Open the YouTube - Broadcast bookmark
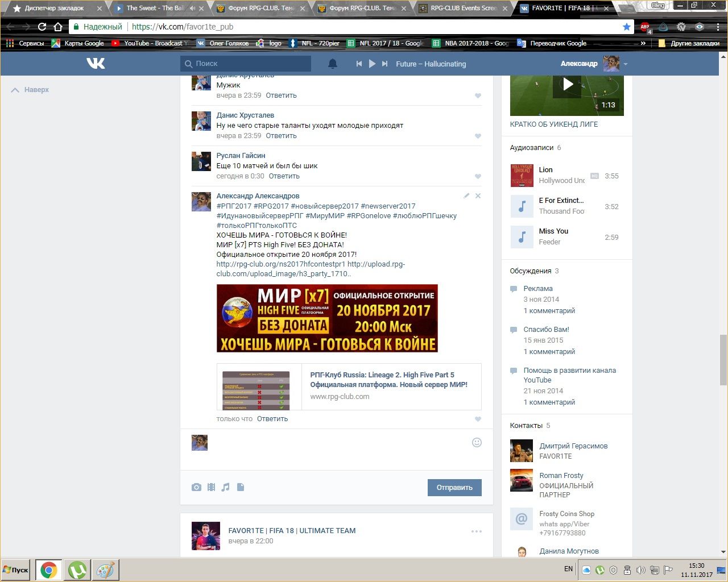Viewport: 728px width, 582px height. point(150,43)
